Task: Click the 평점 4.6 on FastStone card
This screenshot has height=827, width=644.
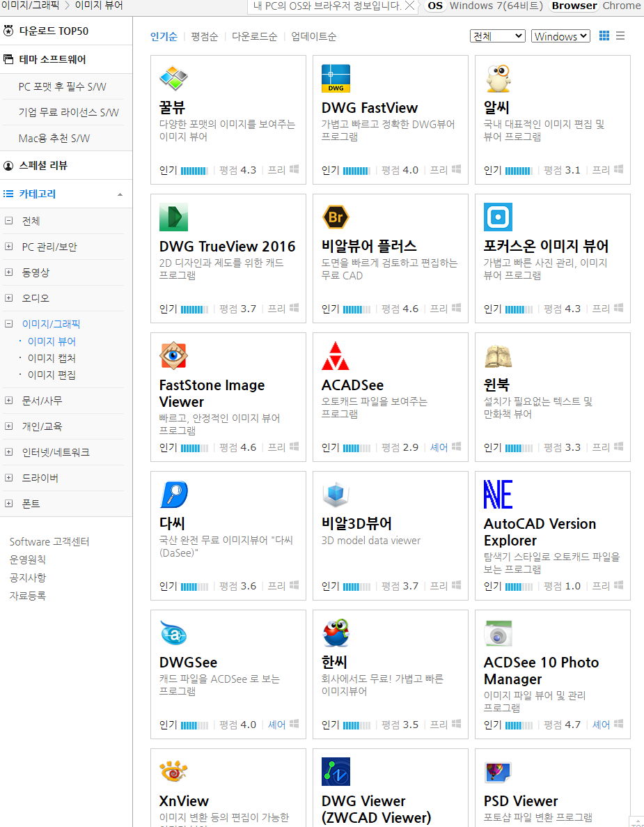Action: (x=237, y=447)
